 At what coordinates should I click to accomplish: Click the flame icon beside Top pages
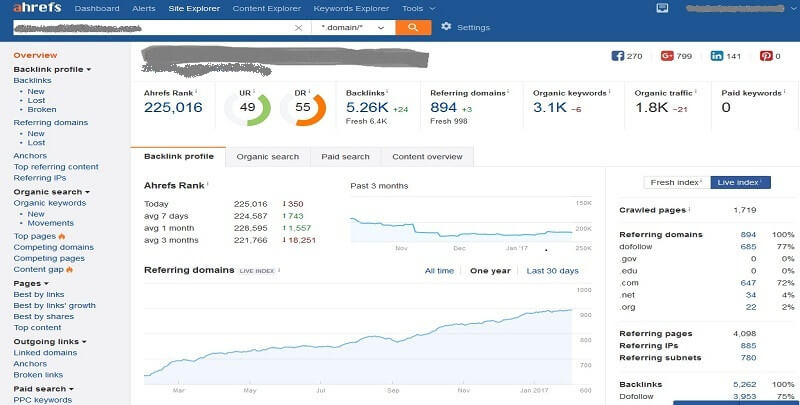click(x=62, y=236)
